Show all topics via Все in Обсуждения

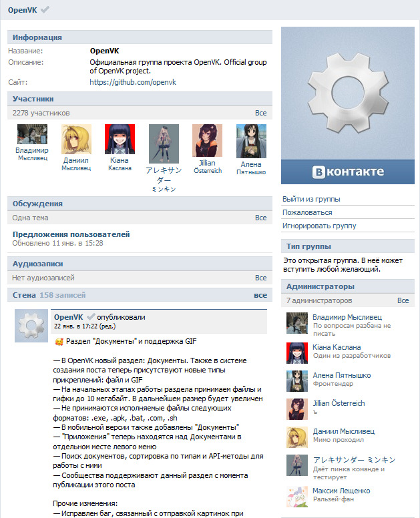(260, 218)
